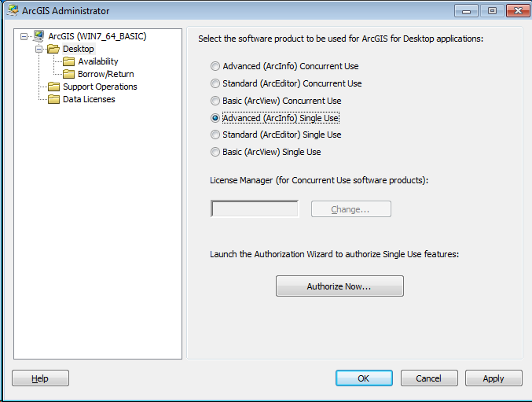
Task: Click the Borrow/Return folder icon
Action: point(68,74)
